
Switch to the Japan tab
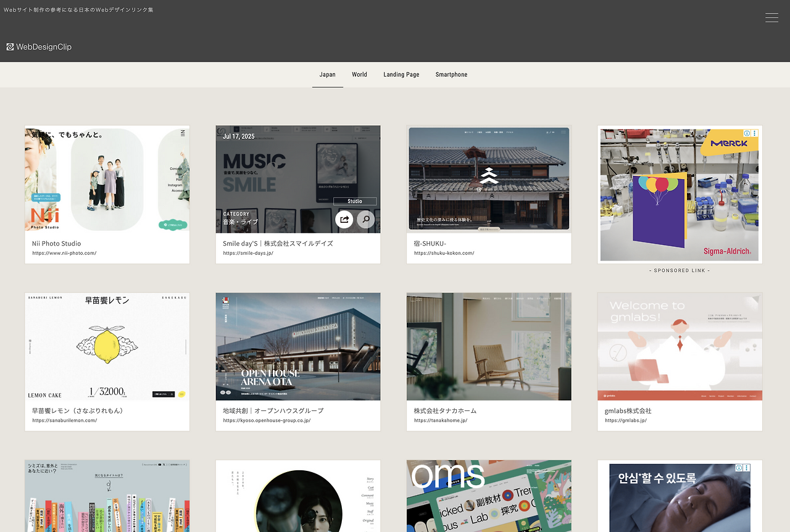328,75
